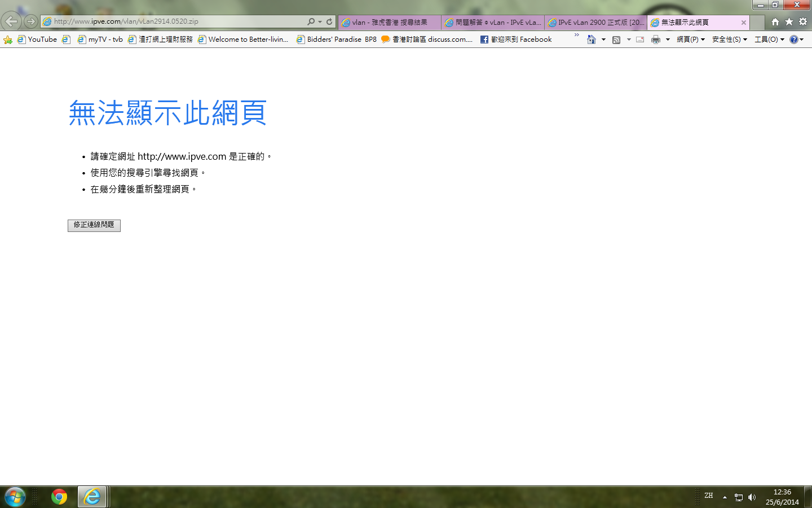
Task: Click the '請確定網址 http://www.ipve.com 是正確的' line
Action: 181,156
